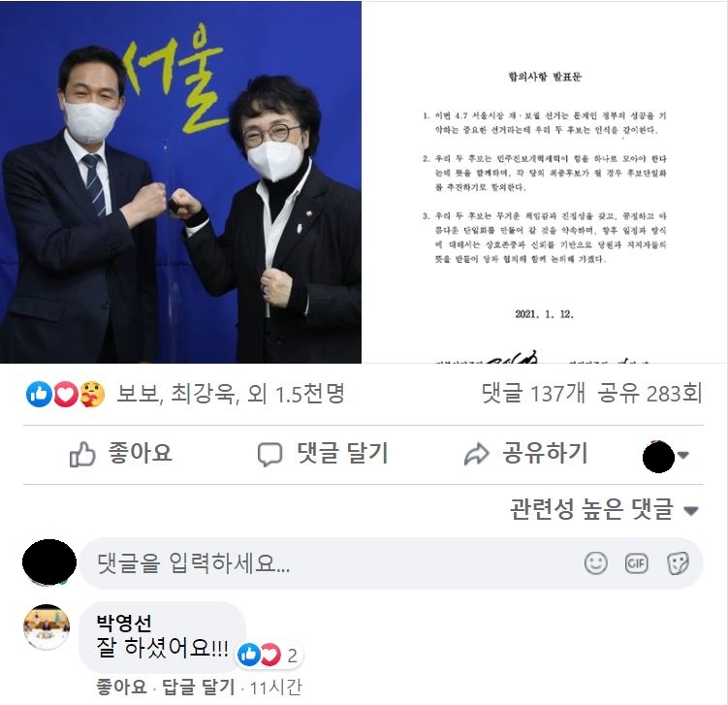Open commenter 박영선 profile name
728x705 pixels.
click(123, 623)
